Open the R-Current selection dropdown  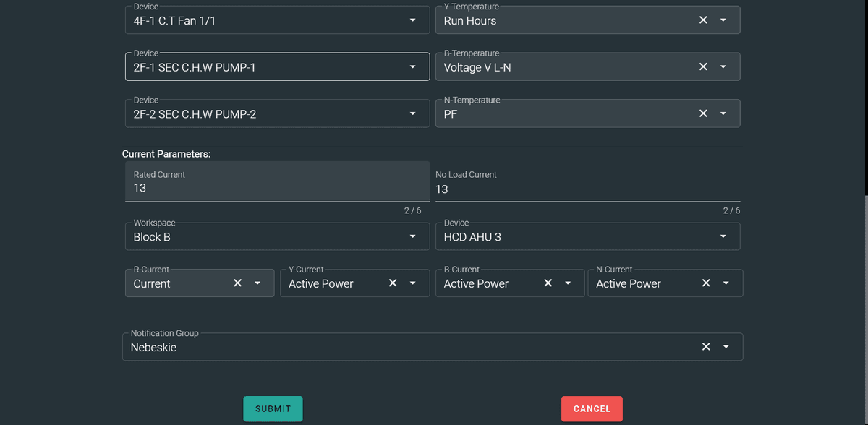(257, 283)
